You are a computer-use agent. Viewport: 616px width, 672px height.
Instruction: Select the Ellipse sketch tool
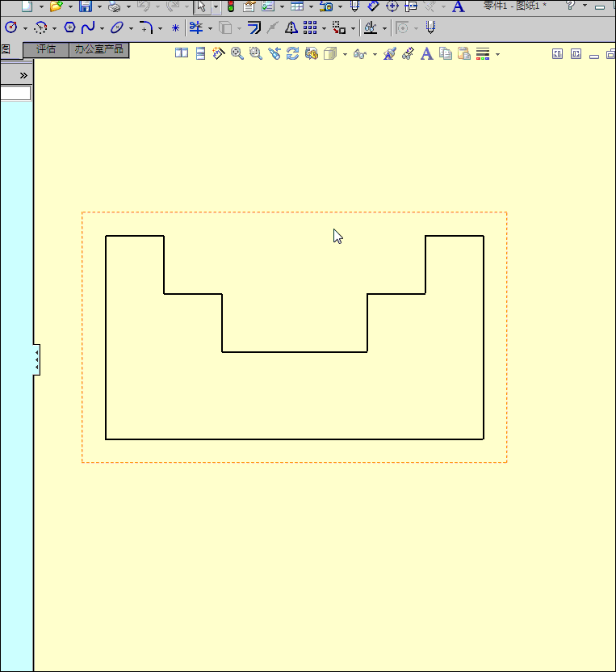click(117, 27)
